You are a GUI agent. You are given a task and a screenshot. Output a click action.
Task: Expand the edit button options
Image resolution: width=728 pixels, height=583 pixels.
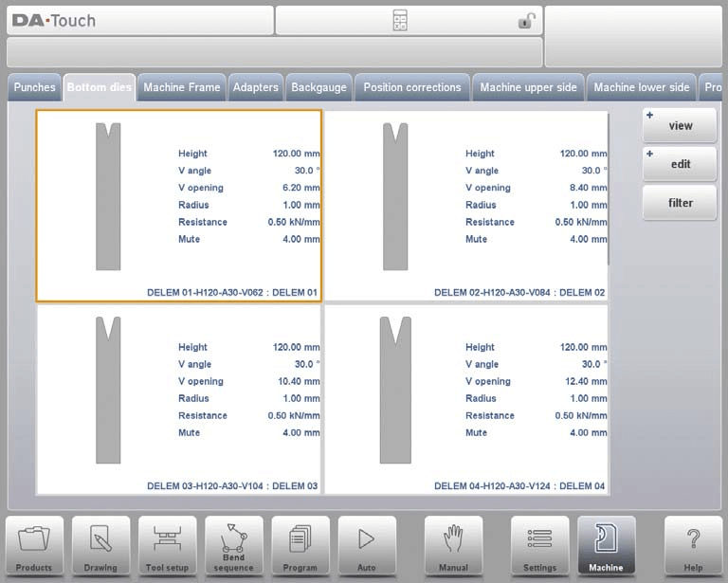point(680,164)
